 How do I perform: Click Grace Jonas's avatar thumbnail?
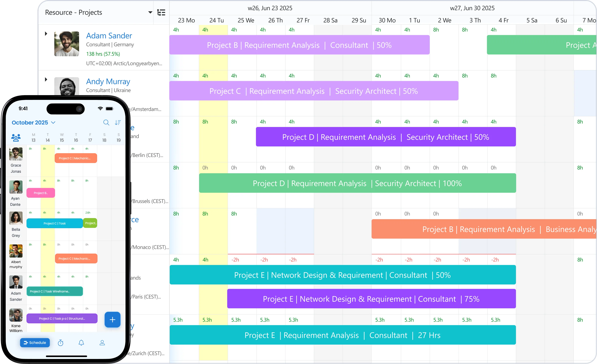click(16, 154)
